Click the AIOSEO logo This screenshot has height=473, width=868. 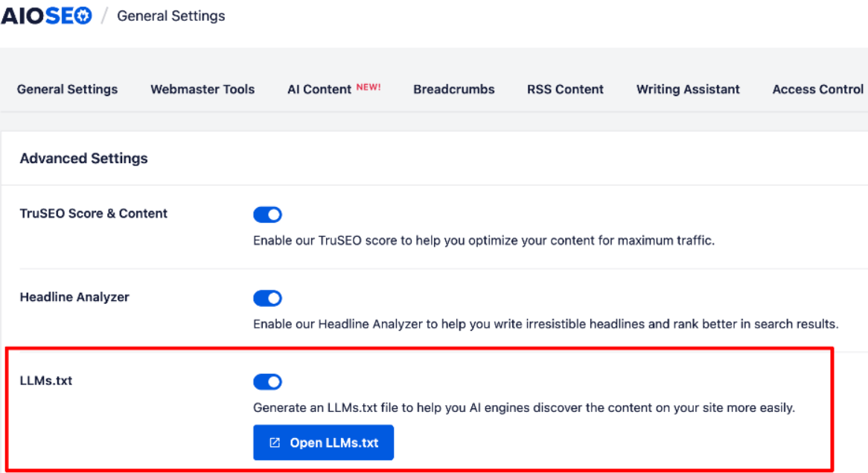46,16
